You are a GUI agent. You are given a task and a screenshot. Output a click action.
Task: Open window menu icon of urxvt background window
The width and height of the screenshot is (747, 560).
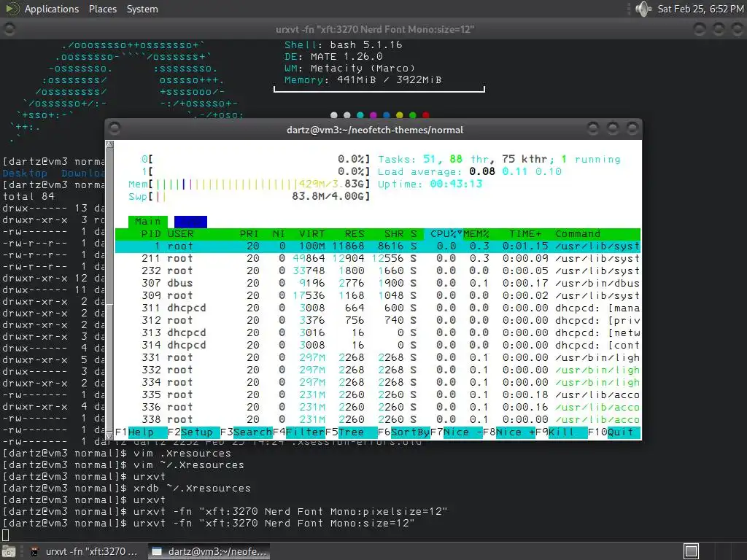click(x=9, y=29)
